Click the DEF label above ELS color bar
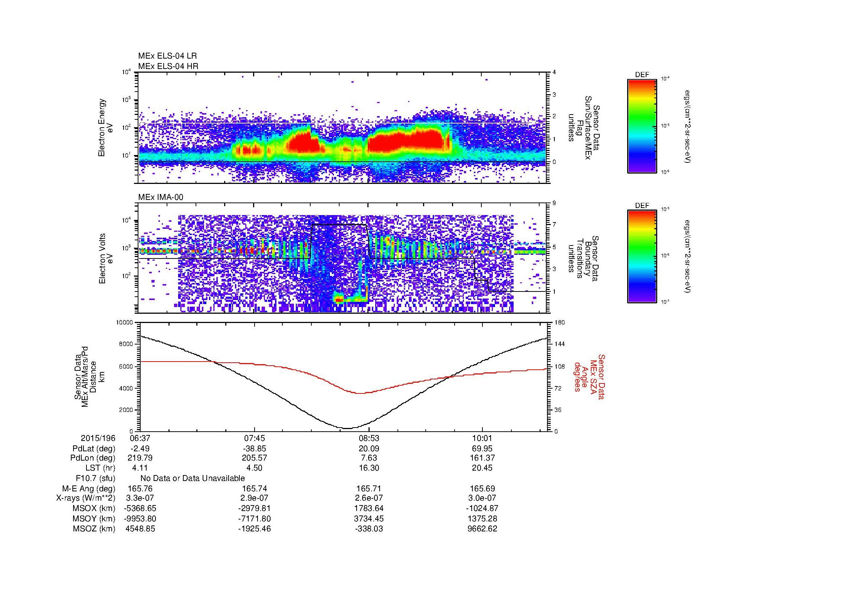Screen dimensions: 868x613 [x=642, y=75]
